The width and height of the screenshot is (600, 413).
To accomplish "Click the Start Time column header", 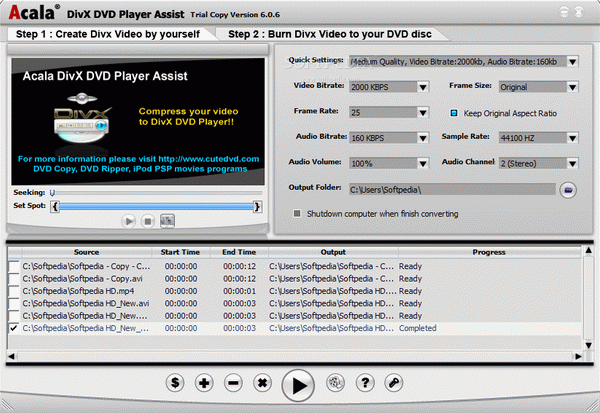I will pyautogui.click(x=180, y=252).
